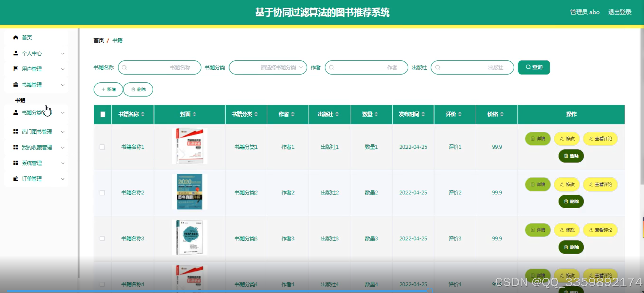Viewport: 644px width, 293px height.
Task: Open the cover thumbnail of 书籍名称2
Action: (190, 192)
